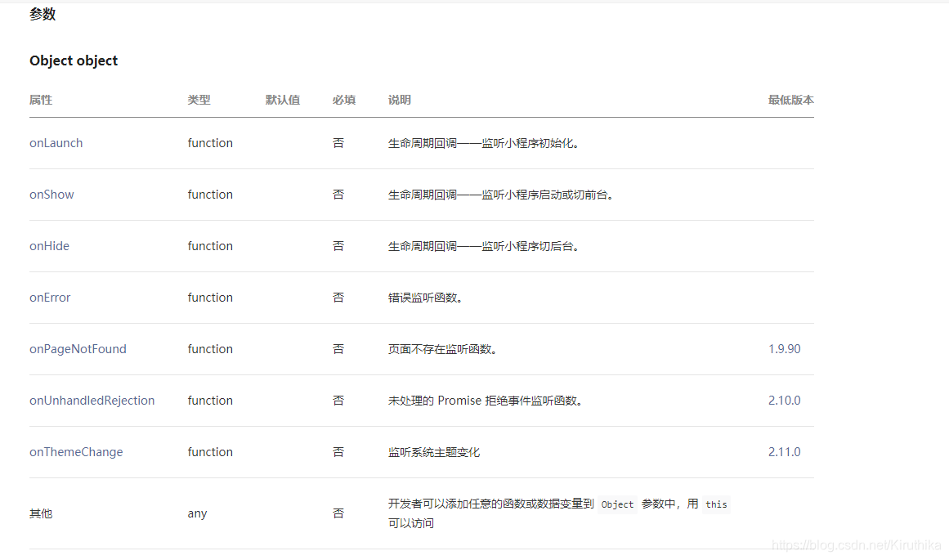Viewport: 949px width, 560px height.
Task: Click version 2.10.0 link
Action: (x=785, y=400)
